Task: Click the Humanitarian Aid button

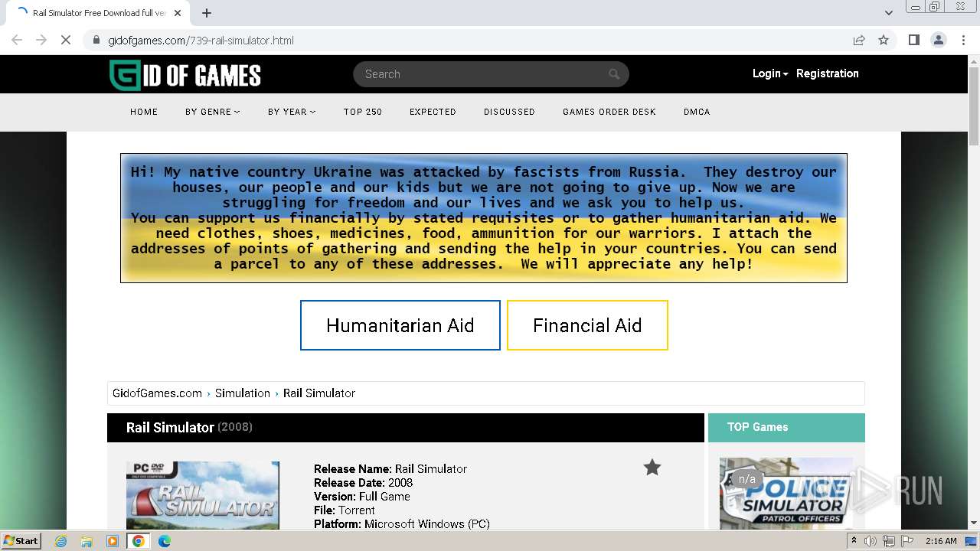Action: click(400, 325)
